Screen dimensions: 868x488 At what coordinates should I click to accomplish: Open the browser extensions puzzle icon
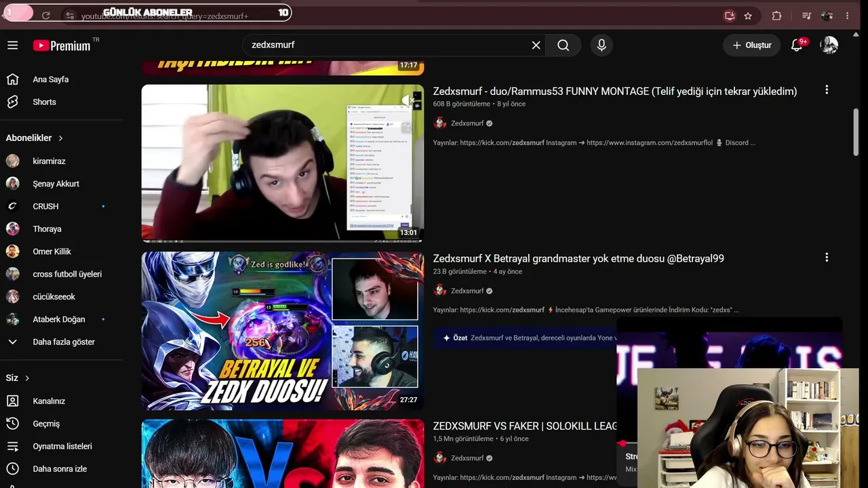777,16
